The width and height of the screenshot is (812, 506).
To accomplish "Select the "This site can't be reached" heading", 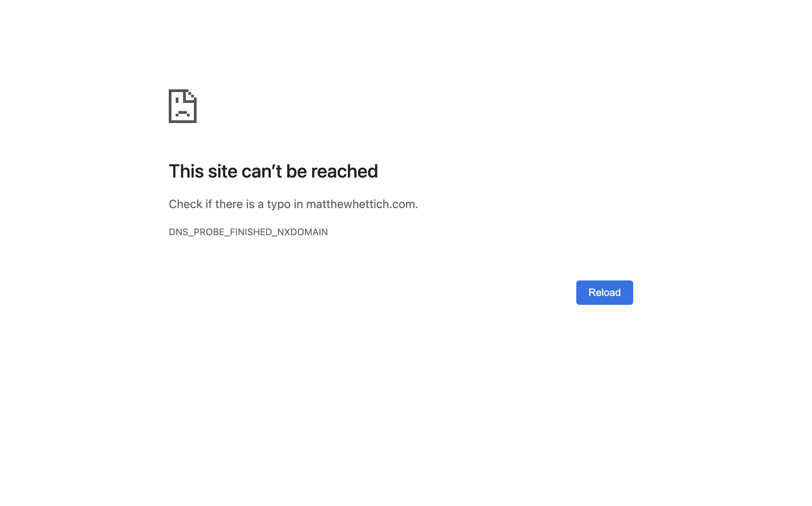I will point(273,171).
